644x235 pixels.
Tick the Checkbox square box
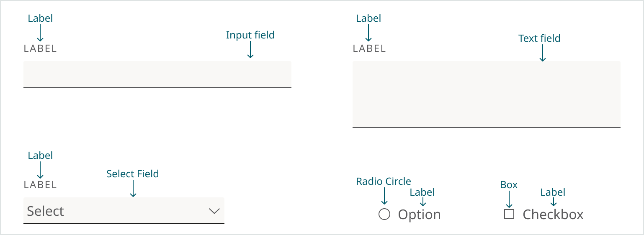point(509,215)
